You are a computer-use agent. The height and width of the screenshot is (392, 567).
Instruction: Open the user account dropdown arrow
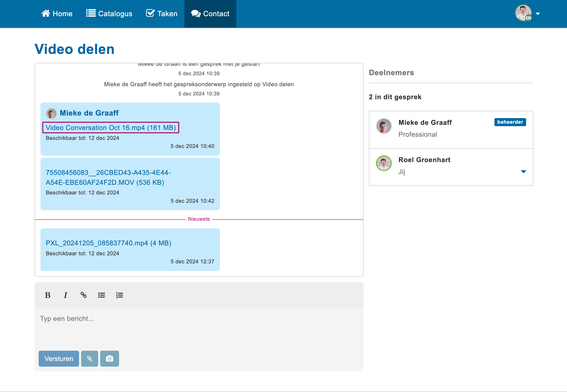point(538,14)
